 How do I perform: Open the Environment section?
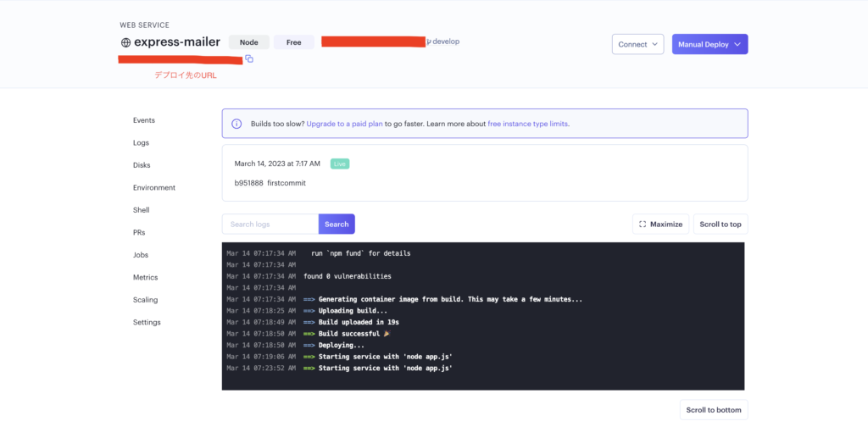(x=154, y=187)
